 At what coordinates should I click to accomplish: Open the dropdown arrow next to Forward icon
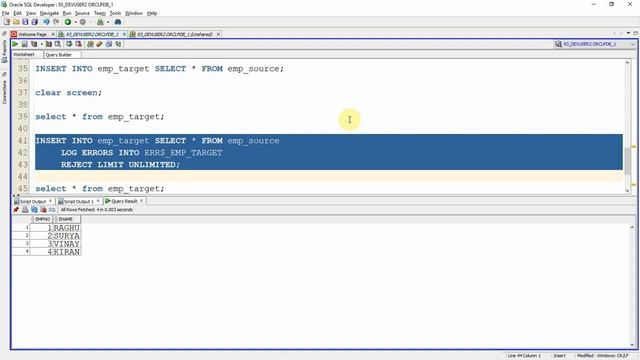pyautogui.click(x=91, y=22)
